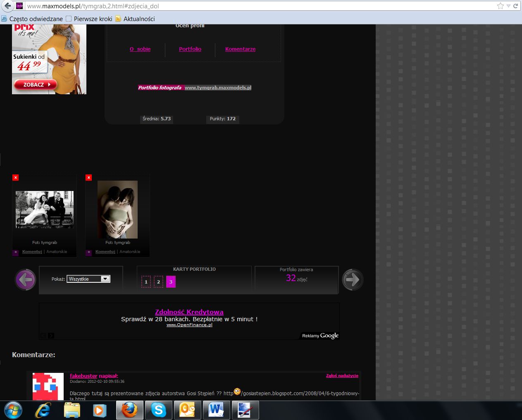The width and height of the screenshot is (522, 420).
Task: Go to previous page with purple left arrow
Action: (26, 280)
